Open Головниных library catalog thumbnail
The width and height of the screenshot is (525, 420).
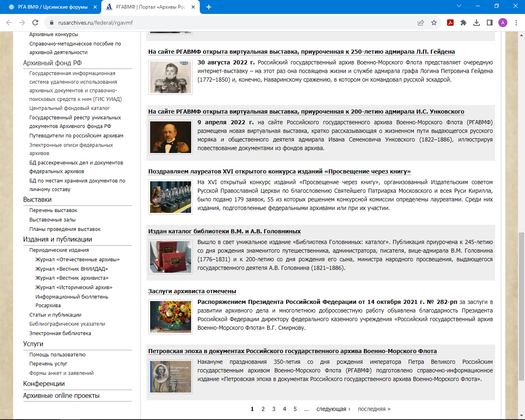click(x=171, y=257)
